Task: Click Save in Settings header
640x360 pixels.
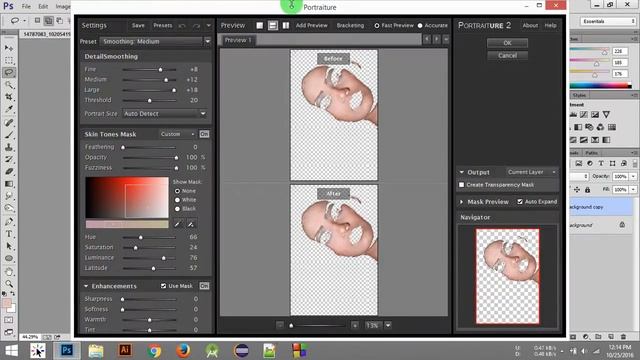Action: 138,25
